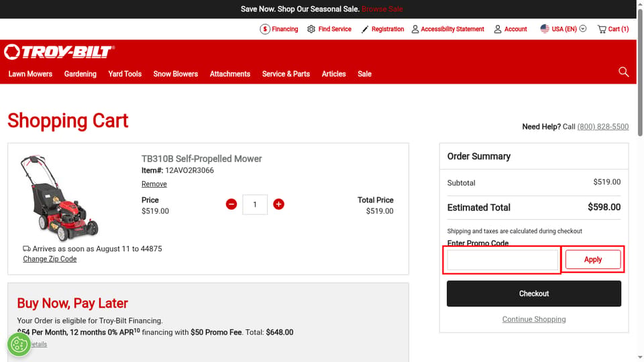Click the delivery truck icon
Screen dimensions: 644x362
click(27, 249)
